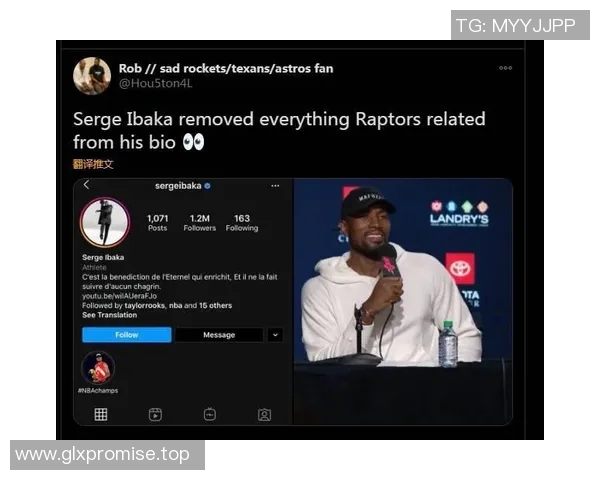Click the @Hou5ton4L handle

(155, 83)
